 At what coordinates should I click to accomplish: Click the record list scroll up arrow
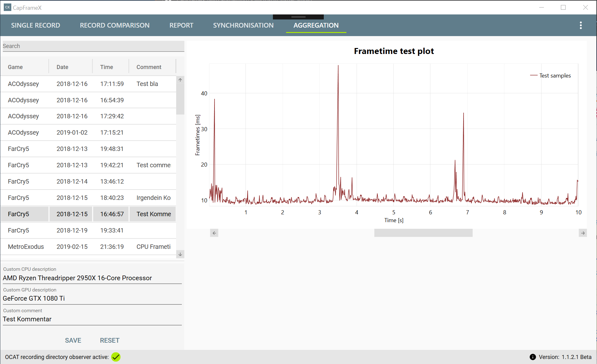click(x=180, y=80)
